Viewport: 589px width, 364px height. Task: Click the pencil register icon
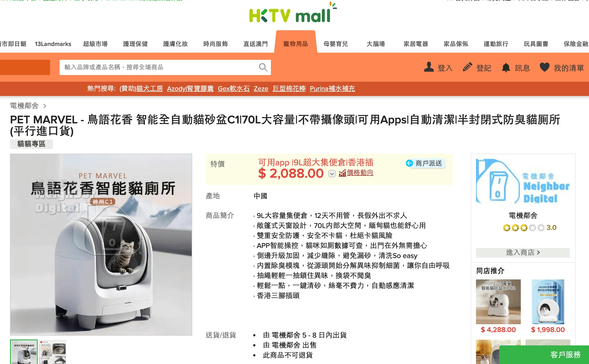467,67
